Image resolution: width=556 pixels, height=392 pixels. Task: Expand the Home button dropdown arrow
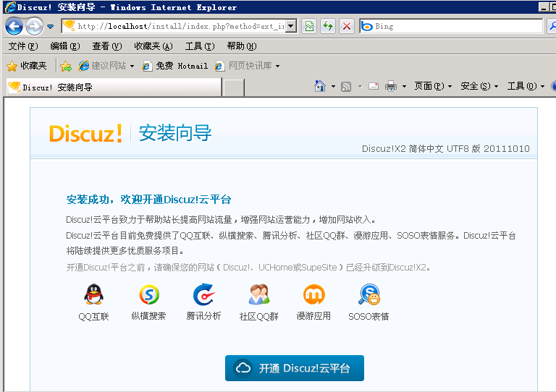(333, 86)
